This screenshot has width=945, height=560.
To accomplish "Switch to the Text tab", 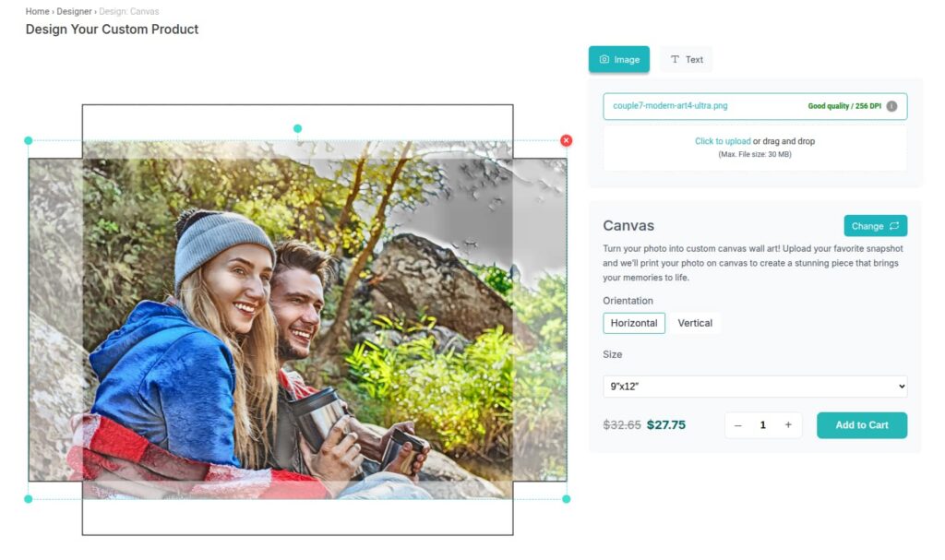I will 686,59.
